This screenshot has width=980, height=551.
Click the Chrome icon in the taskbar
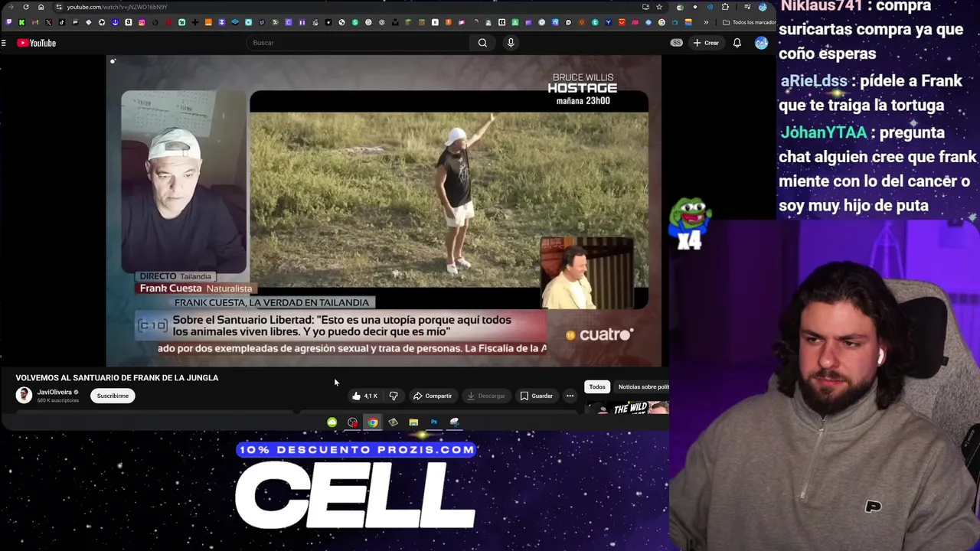tap(372, 422)
